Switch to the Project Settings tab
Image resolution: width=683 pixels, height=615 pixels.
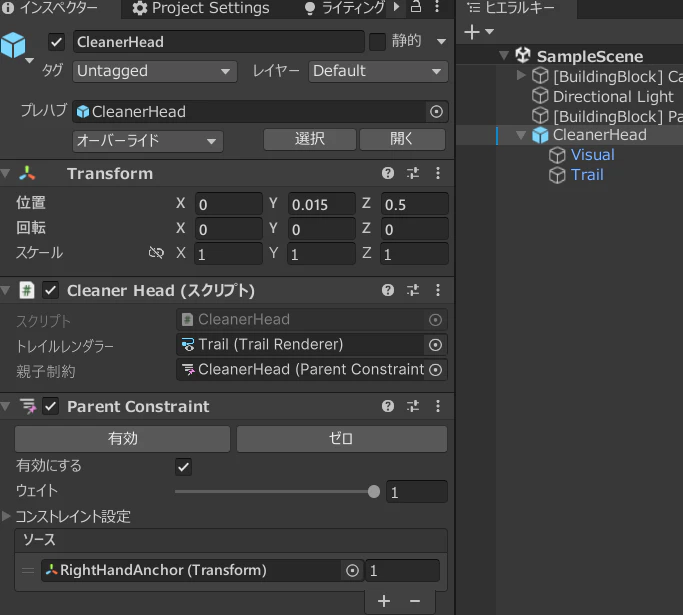point(201,8)
